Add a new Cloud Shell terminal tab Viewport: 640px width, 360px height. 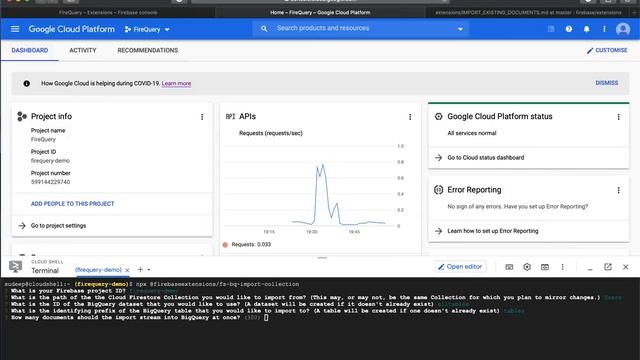pos(140,269)
